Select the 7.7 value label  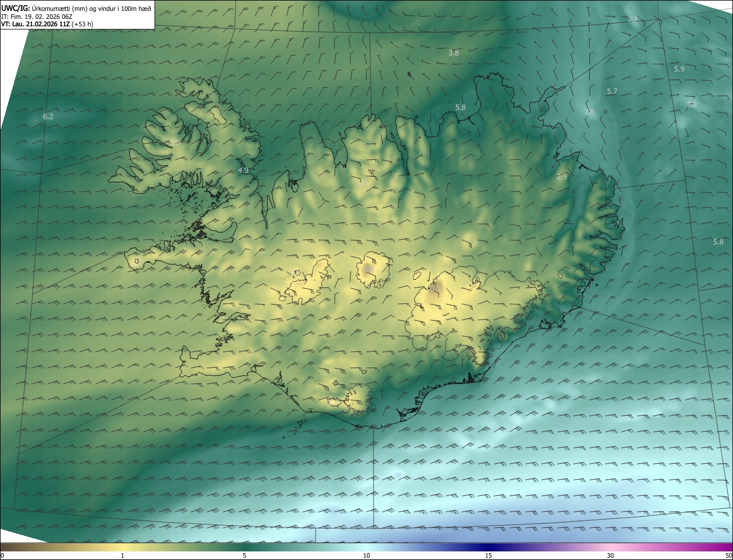point(633,20)
